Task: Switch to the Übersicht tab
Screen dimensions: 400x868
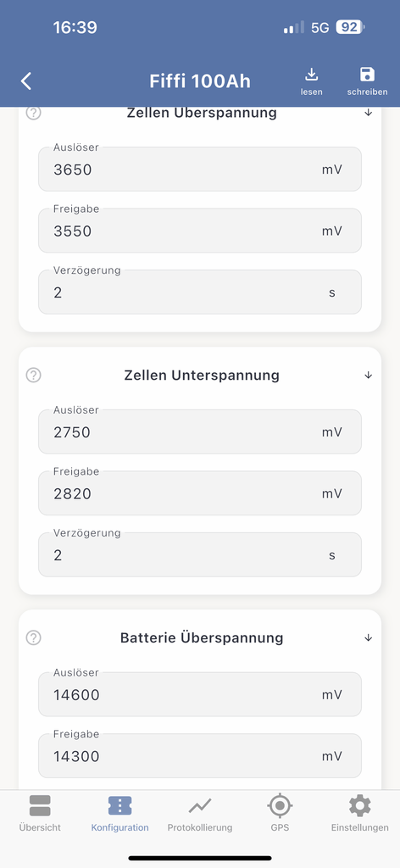Action: tap(40, 813)
